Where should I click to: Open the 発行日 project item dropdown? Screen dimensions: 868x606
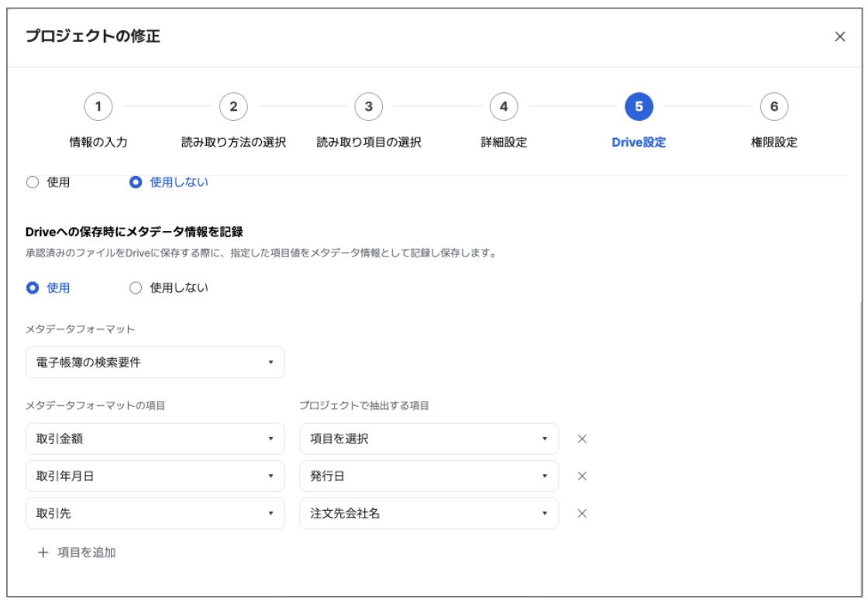pyautogui.click(x=429, y=476)
